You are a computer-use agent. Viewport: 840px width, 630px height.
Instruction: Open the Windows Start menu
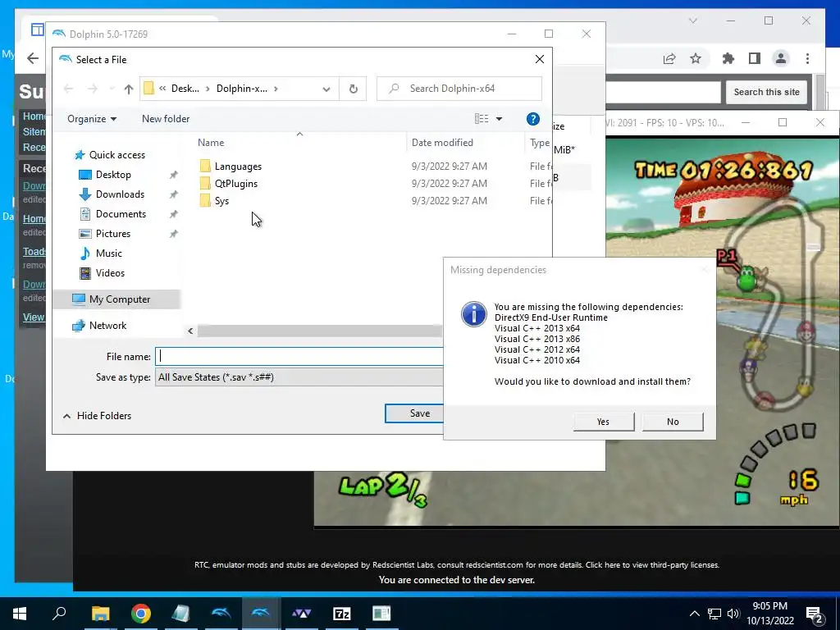click(x=20, y=614)
